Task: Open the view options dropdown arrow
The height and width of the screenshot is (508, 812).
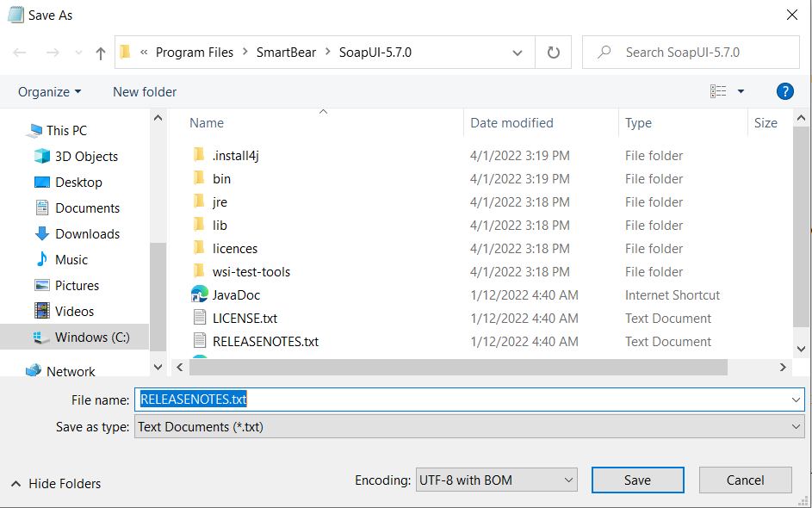Action: 741,91
